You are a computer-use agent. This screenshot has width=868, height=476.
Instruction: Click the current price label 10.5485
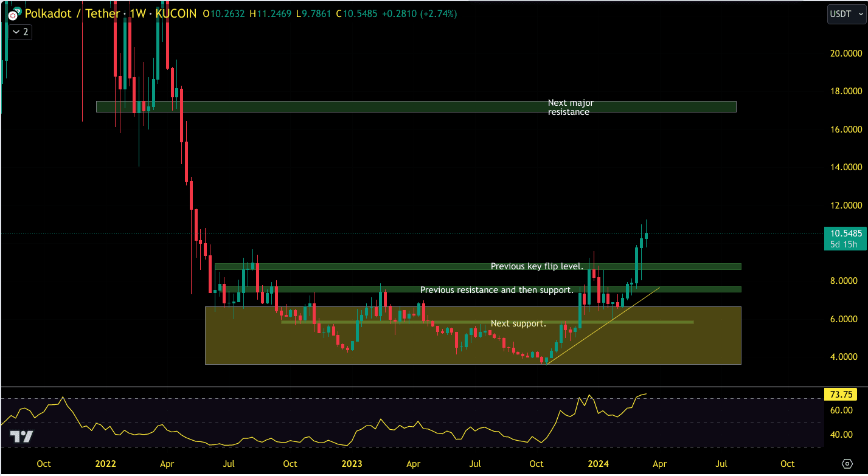[845, 233]
